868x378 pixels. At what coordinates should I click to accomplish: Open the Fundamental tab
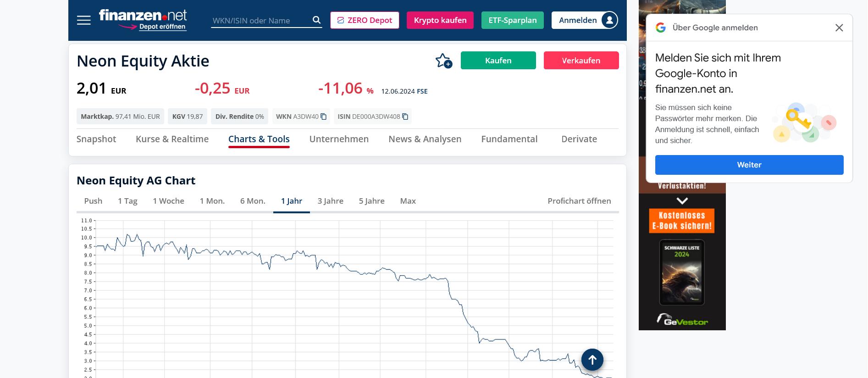(509, 139)
